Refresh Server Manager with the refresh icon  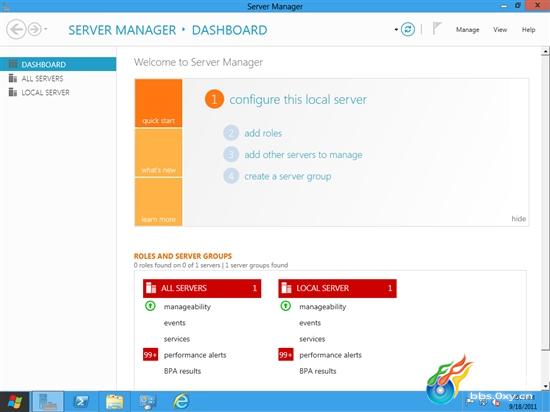click(x=408, y=29)
